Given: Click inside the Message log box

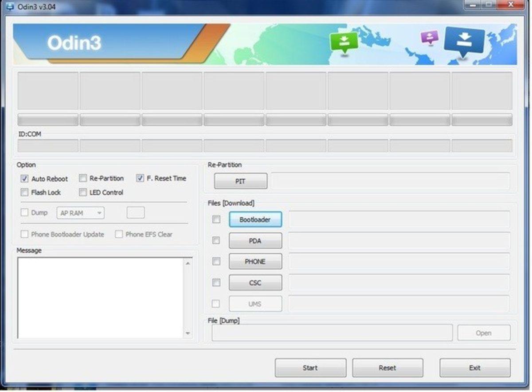Looking at the screenshot, I should click(100, 297).
